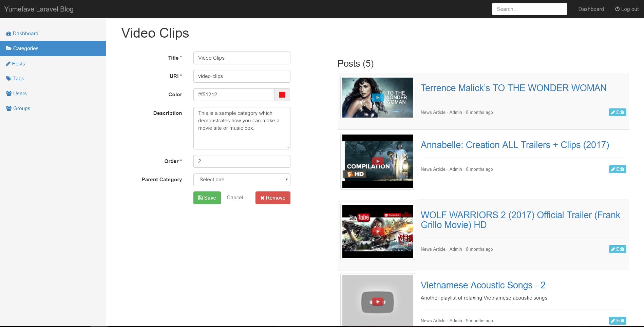
Task: Click the floppy disk icon on Save
Action: pyautogui.click(x=200, y=198)
